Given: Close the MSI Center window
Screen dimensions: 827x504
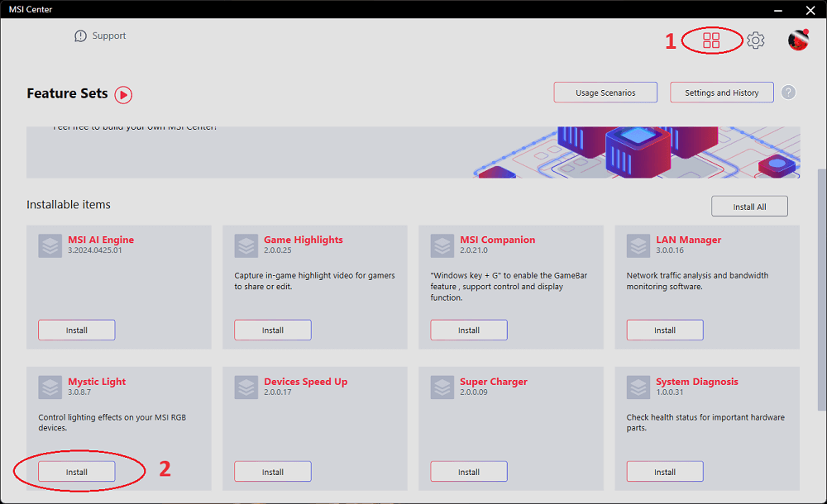Looking at the screenshot, I should tap(810, 10).
